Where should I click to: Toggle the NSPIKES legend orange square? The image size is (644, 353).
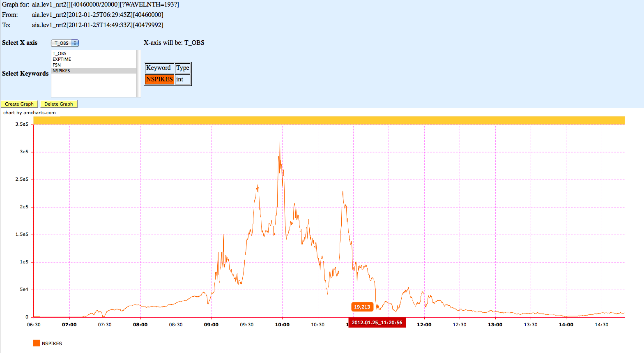tap(37, 343)
